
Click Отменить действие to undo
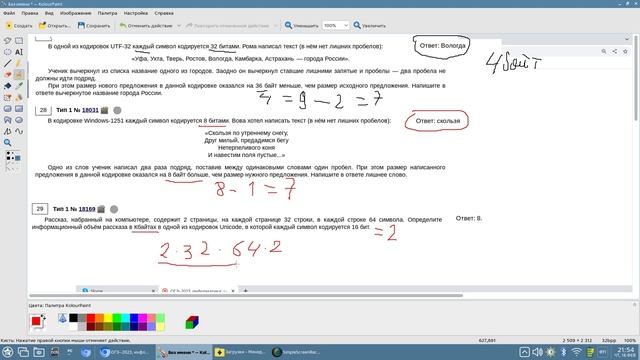coord(146,25)
